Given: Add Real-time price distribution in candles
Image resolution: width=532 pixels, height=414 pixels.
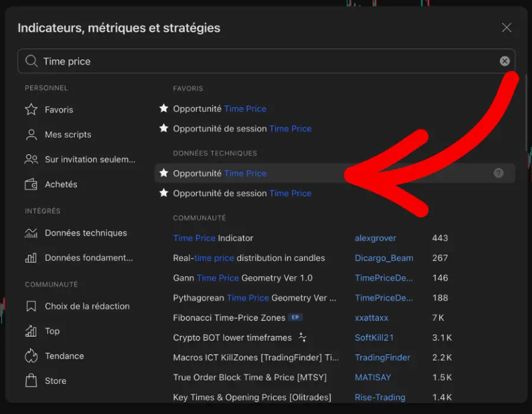Looking at the screenshot, I should click(x=249, y=258).
